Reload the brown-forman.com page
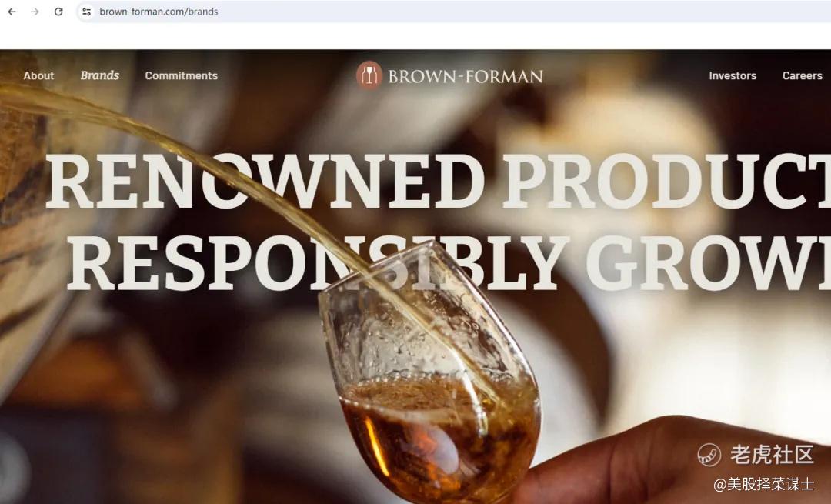This screenshot has width=831, height=504. [x=58, y=12]
